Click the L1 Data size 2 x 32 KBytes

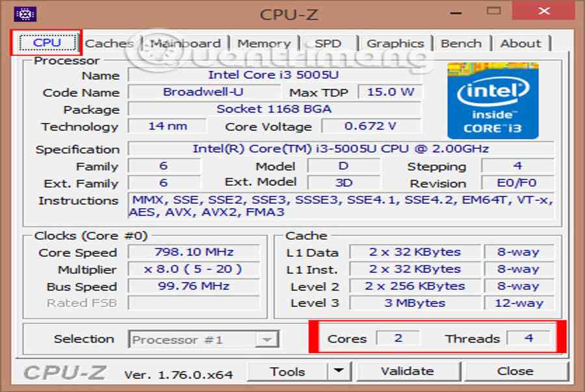pyautogui.click(x=415, y=252)
